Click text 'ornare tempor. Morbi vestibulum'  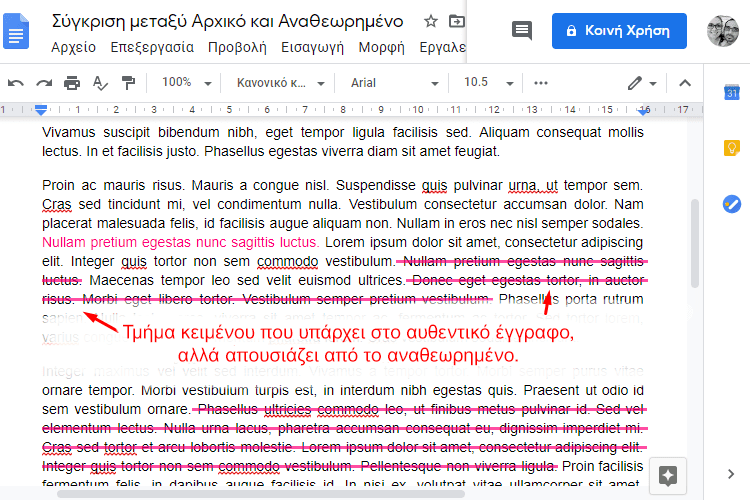pos(147,390)
